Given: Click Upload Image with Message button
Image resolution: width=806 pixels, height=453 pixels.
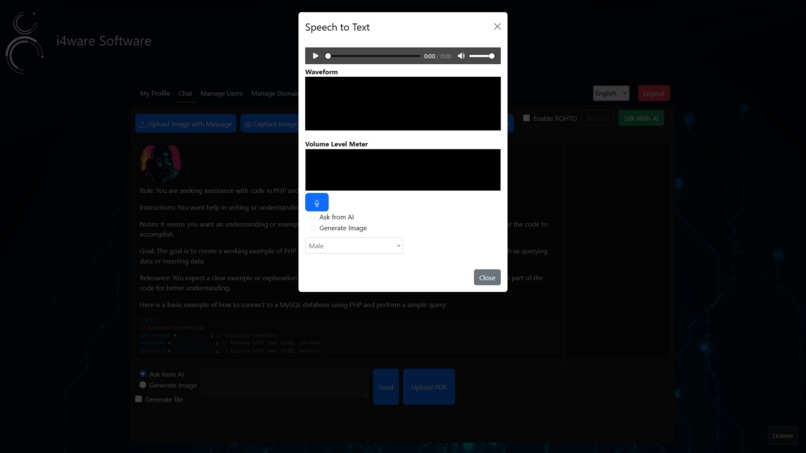Looking at the screenshot, I should (x=186, y=124).
